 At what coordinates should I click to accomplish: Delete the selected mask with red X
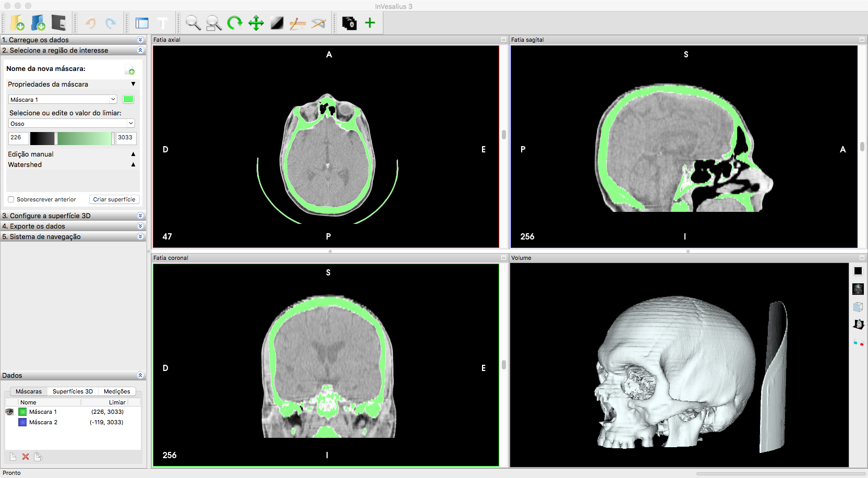tap(25, 457)
